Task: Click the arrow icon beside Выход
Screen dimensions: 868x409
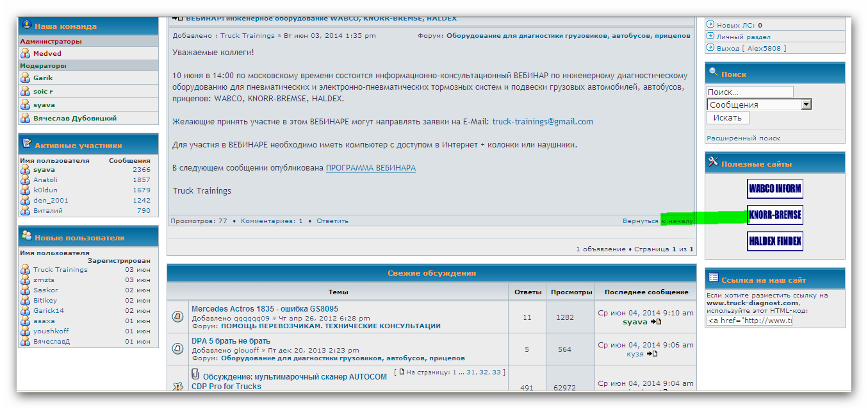Action: point(710,48)
